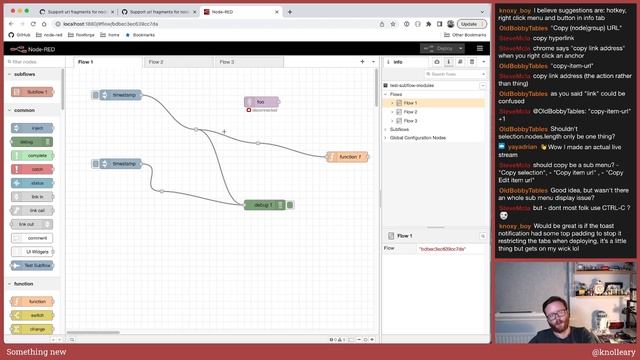The width and height of the screenshot is (640, 360).
Task: Collapse the Flows tree section
Action: point(386,94)
